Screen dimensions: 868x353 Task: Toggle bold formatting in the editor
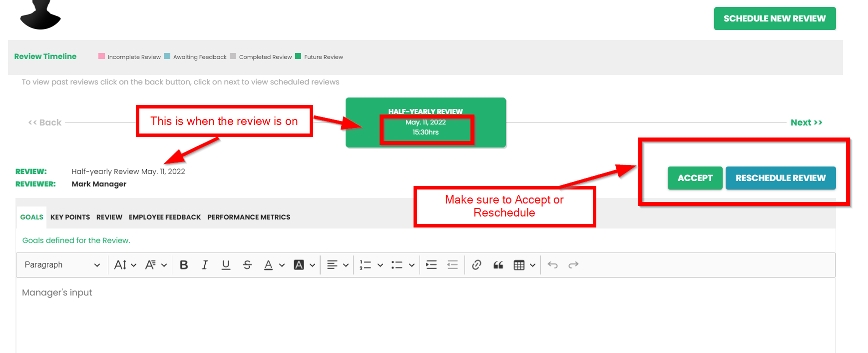pyautogui.click(x=184, y=265)
